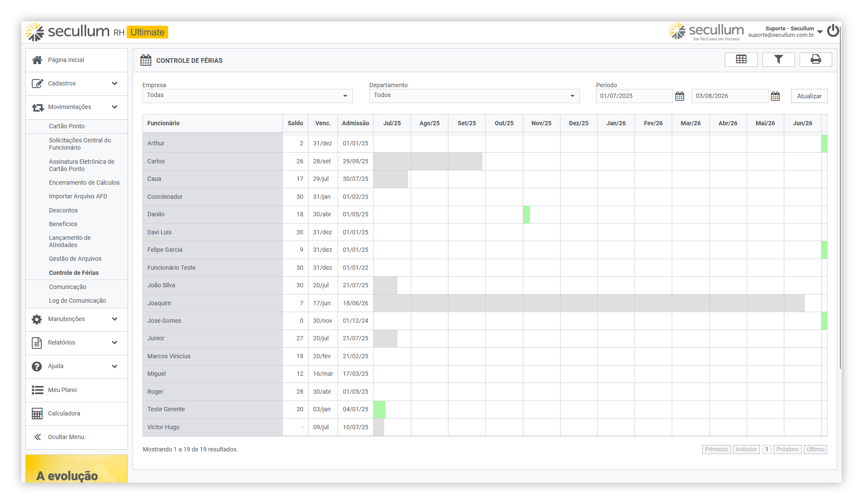Go to Anterior page

(746, 449)
